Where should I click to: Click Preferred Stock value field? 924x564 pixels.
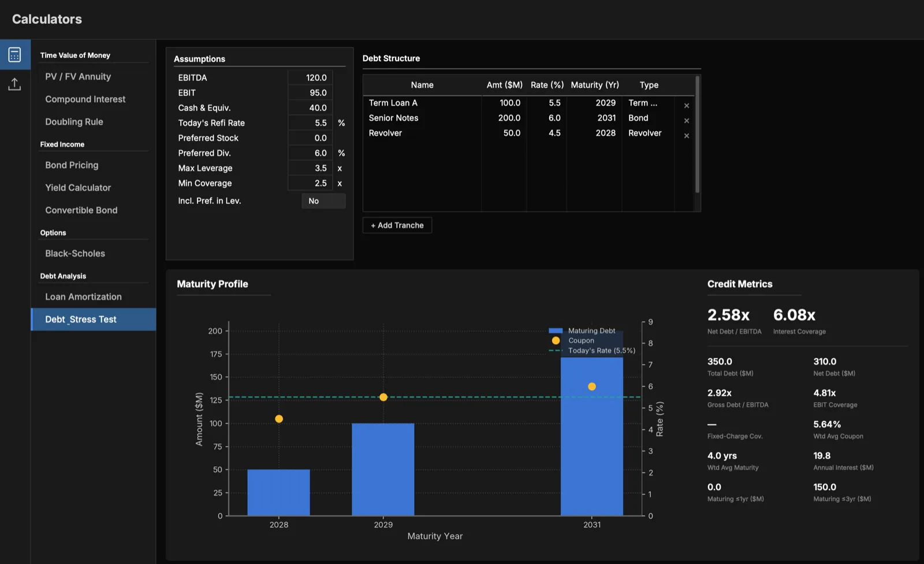(310, 138)
